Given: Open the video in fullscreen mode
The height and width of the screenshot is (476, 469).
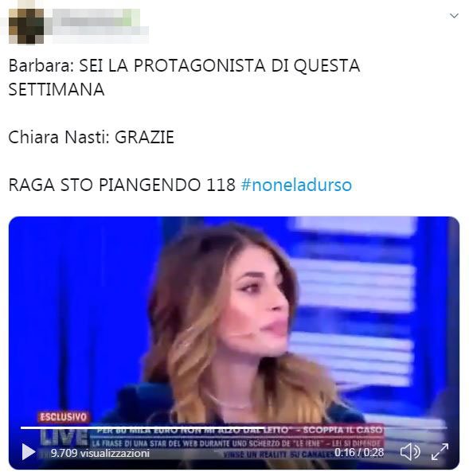Looking at the screenshot, I should pos(440,451).
